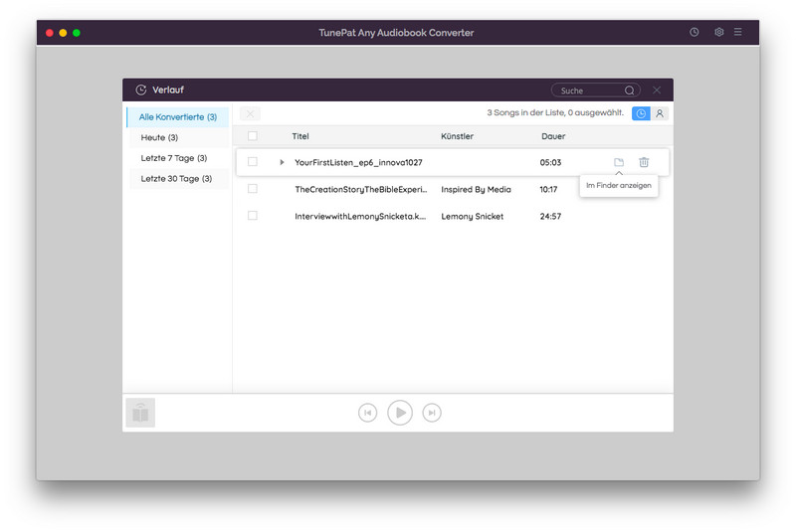Toggle select-all checkbox in header
Viewport: 796px width, 532px height.
(x=253, y=136)
